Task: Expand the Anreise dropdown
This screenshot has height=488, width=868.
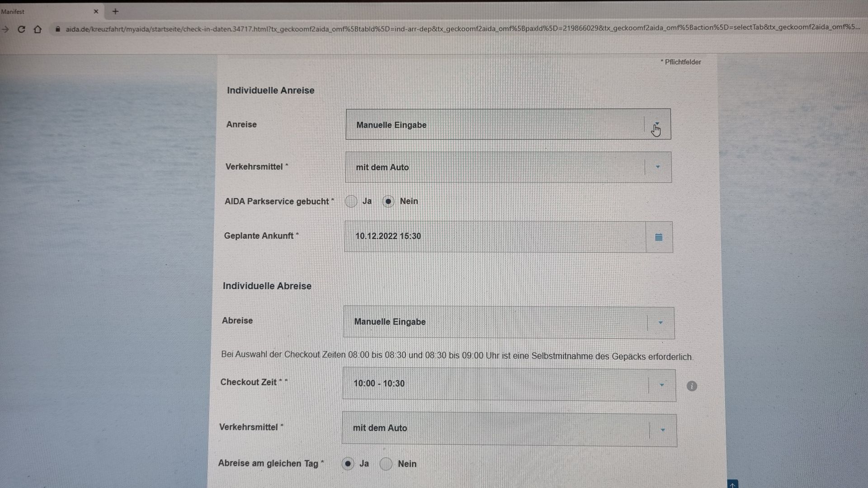Action: pos(657,124)
